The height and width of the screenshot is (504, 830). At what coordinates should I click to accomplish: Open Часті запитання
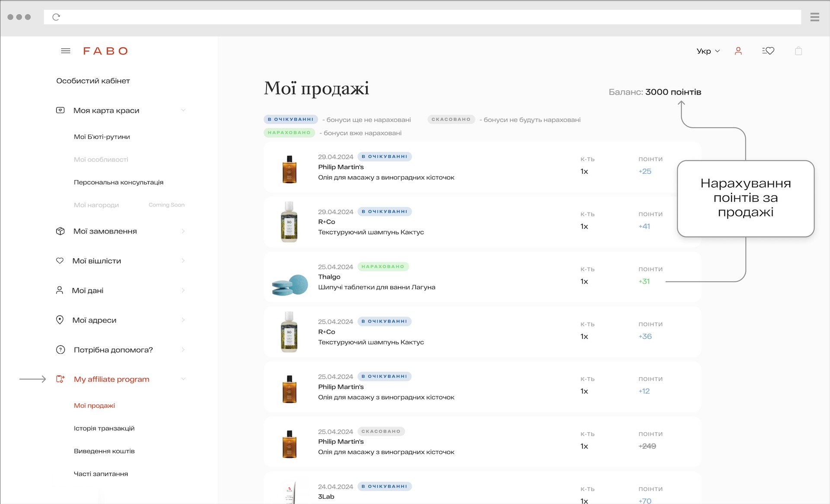click(x=101, y=474)
